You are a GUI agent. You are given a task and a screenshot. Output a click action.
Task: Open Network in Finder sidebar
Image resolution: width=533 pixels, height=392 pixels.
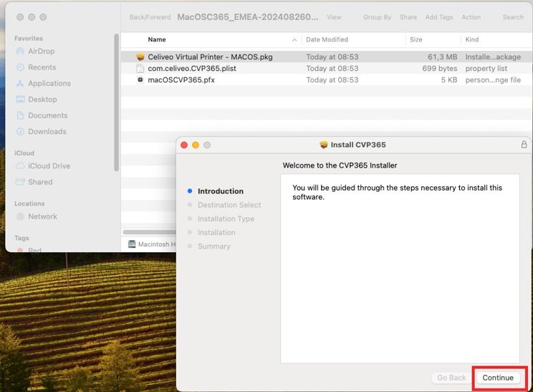(42, 216)
